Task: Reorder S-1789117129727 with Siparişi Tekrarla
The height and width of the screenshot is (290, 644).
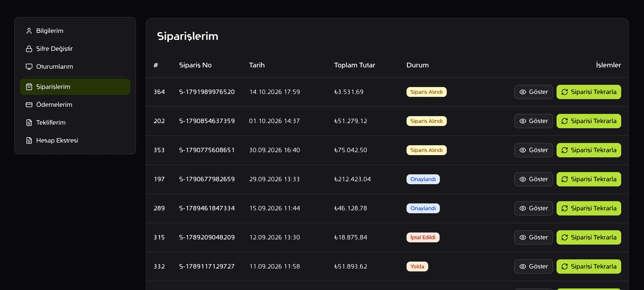Action: pos(589,266)
